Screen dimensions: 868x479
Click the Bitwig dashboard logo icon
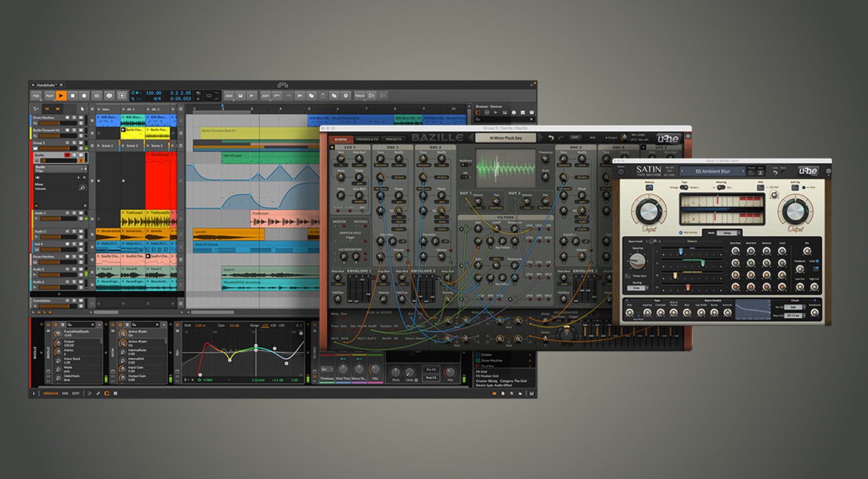click(282, 85)
